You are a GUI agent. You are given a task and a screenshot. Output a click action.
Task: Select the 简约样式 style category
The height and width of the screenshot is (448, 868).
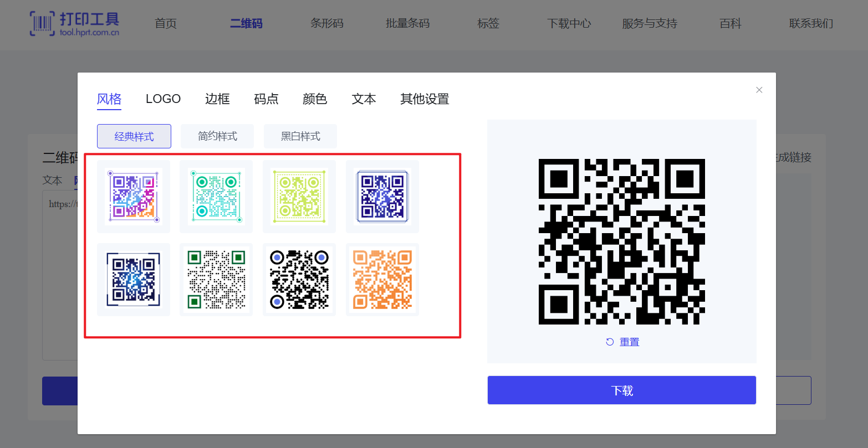click(217, 136)
